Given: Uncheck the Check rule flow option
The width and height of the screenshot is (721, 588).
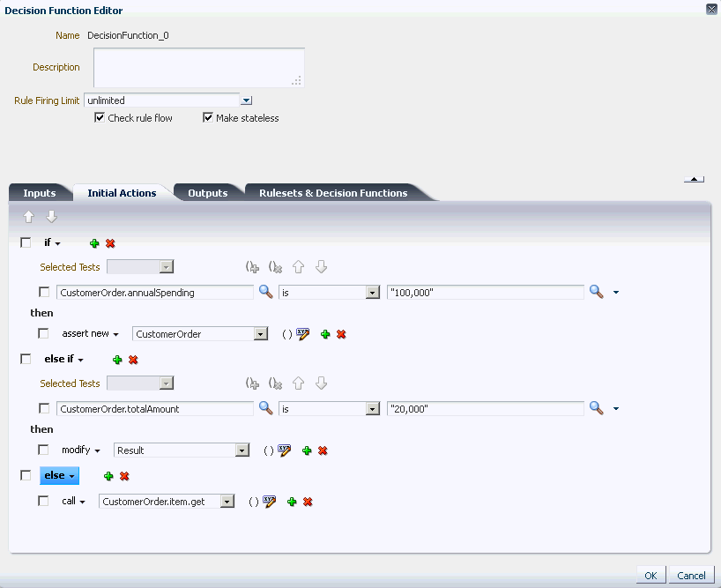Looking at the screenshot, I should 100,117.
